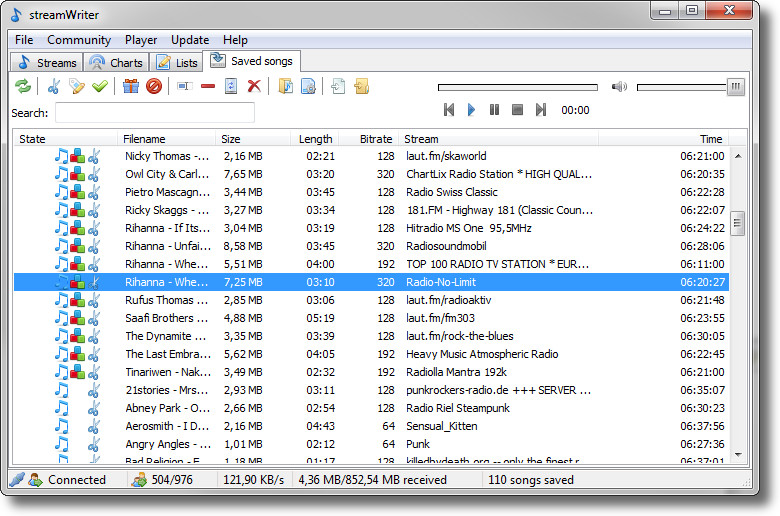This screenshot has height=516, width=780.
Task: Click the red prohibited ignorelist icon
Action: pos(154,87)
